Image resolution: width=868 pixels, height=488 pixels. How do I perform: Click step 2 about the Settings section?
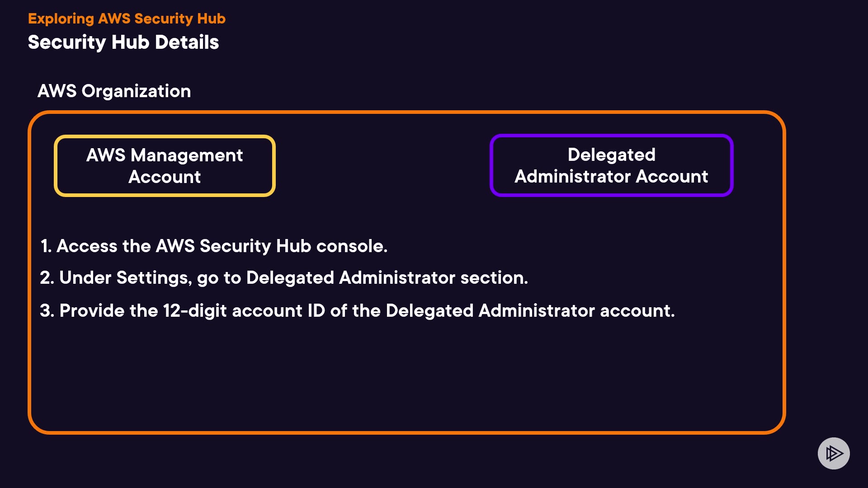pyautogui.click(x=284, y=278)
